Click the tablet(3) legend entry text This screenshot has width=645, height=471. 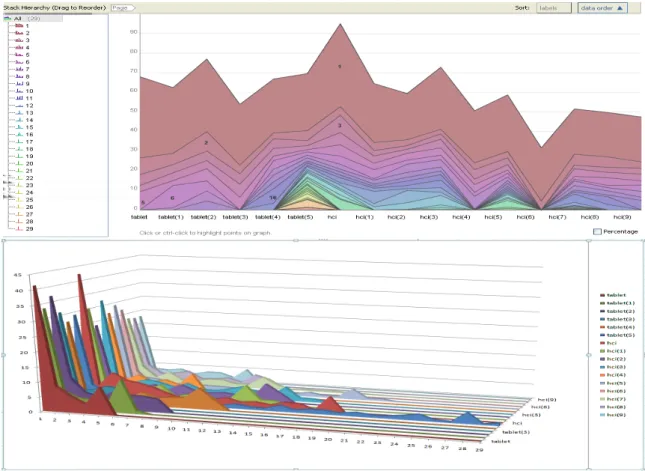pos(621,319)
